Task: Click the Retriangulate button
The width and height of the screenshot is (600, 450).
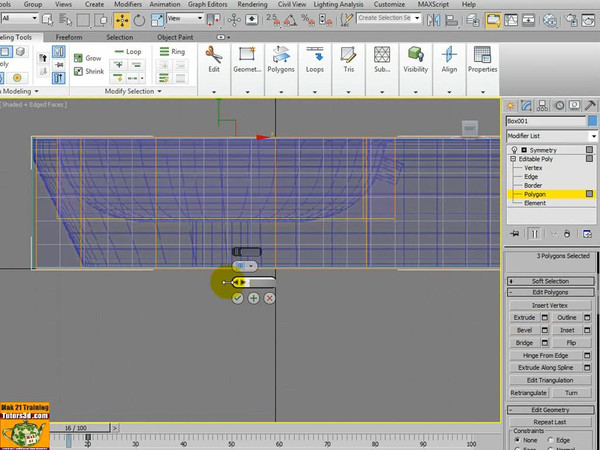Action: click(528, 393)
